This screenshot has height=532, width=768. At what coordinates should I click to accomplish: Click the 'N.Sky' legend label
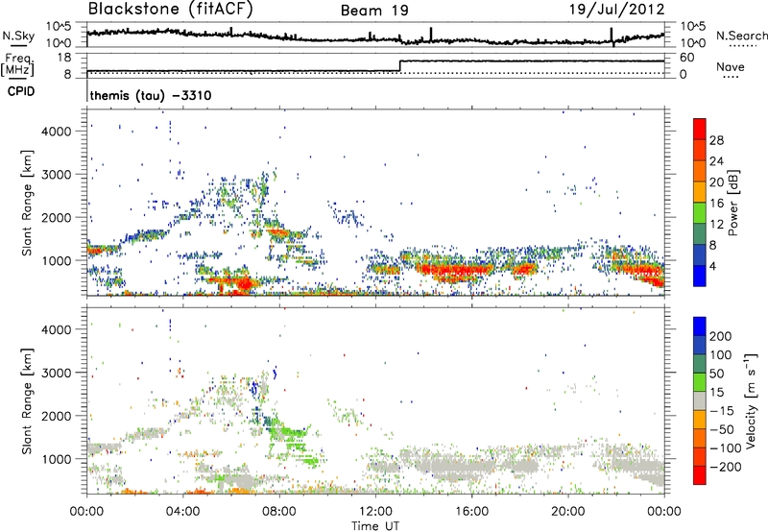point(18,36)
